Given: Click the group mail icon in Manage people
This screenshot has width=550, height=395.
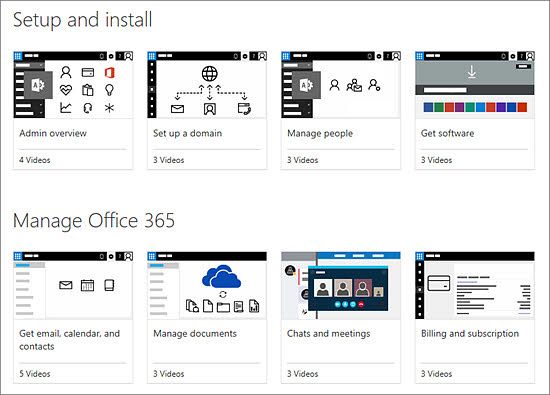Looking at the screenshot, I should [354, 85].
